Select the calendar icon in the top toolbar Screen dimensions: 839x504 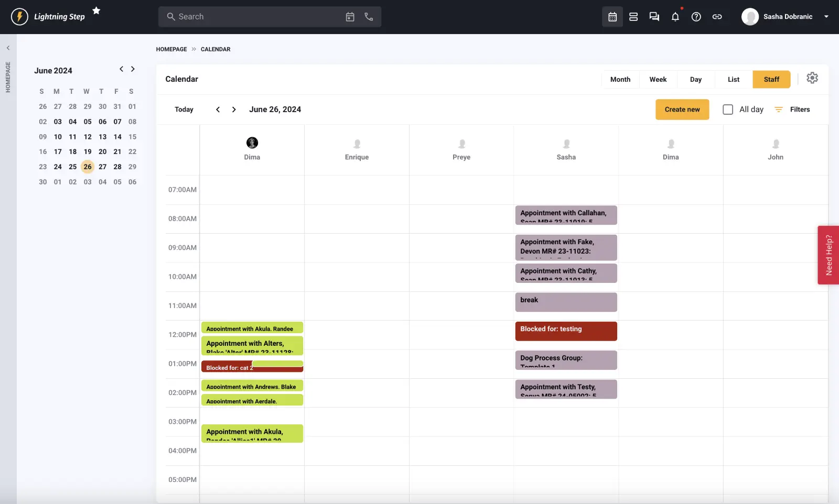tap(612, 16)
